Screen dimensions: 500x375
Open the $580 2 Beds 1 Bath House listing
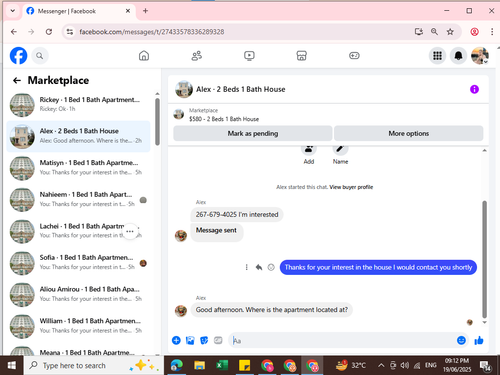(224, 119)
